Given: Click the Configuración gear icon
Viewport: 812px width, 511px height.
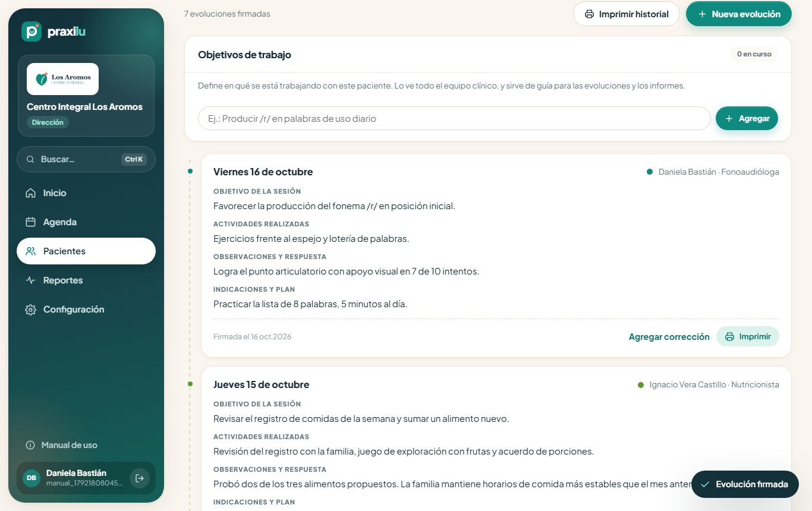Looking at the screenshot, I should click(30, 310).
